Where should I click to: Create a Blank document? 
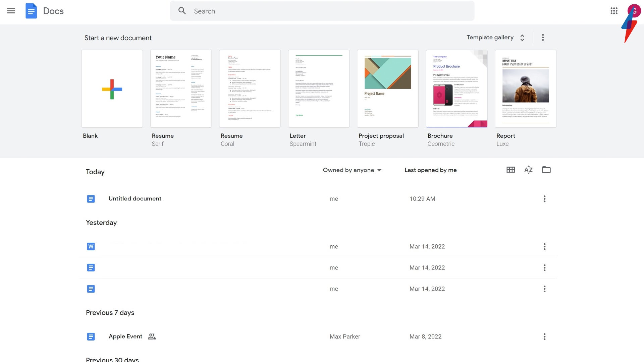(112, 89)
